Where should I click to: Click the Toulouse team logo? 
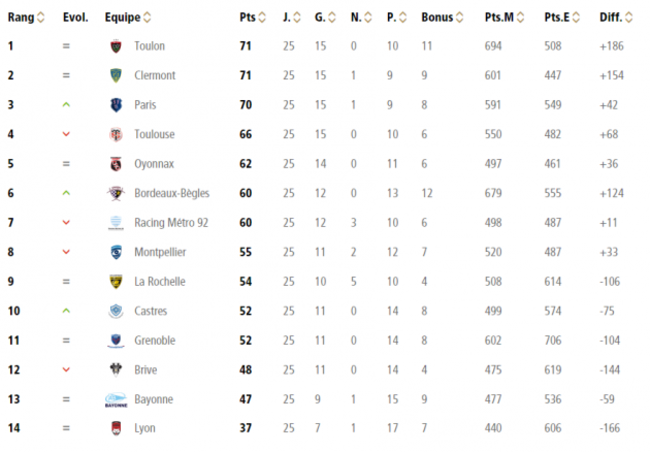(115, 134)
